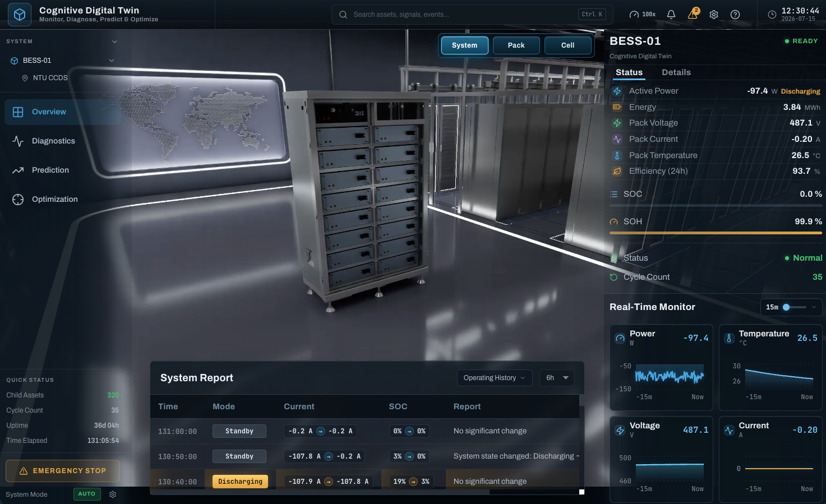Click the SOH gauge icon
Screen dimensions: 826x504
point(614,221)
